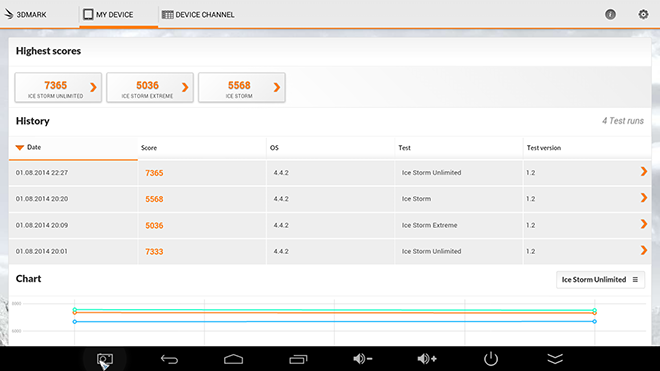The width and height of the screenshot is (660, 371).
Task: Sort history by Score column
Action: pyautogui.click(x=202, y=148)
